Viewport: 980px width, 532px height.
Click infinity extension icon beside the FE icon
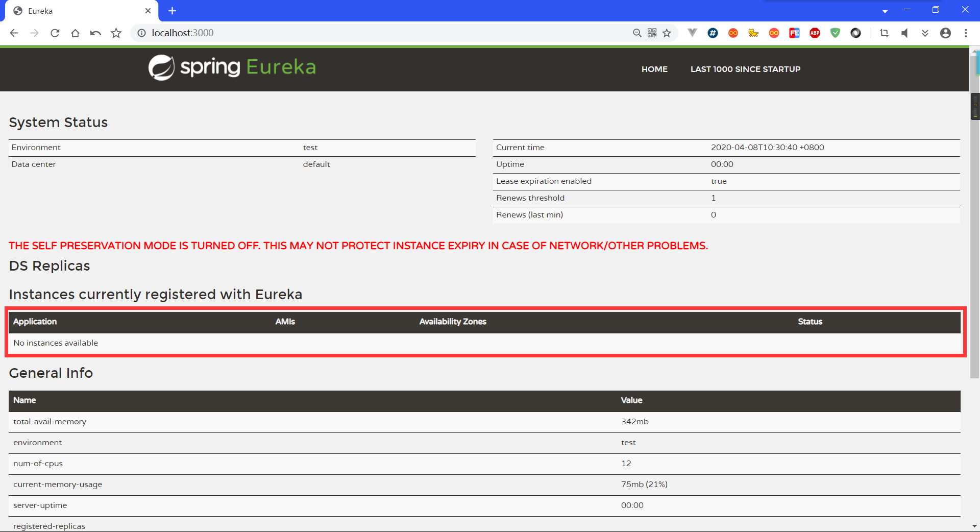click(x=774, y=33)
